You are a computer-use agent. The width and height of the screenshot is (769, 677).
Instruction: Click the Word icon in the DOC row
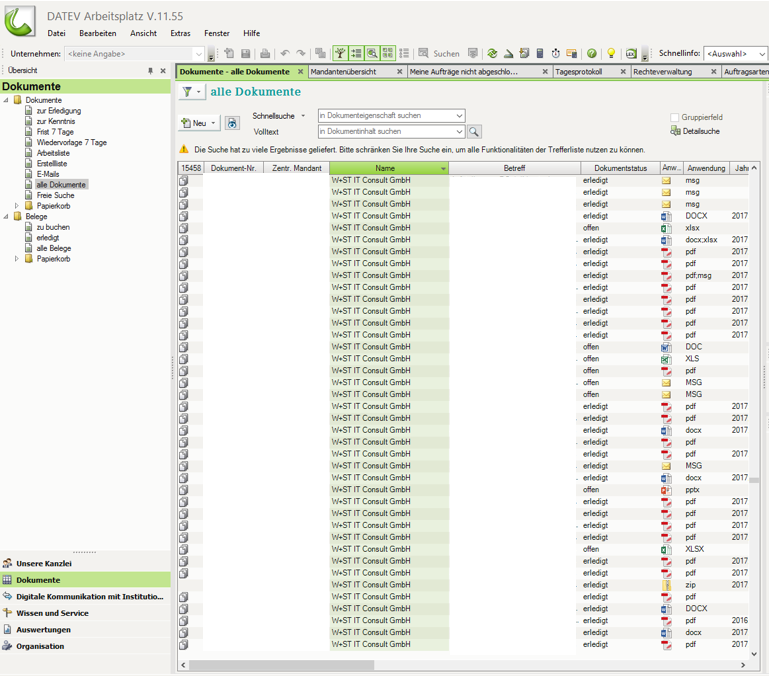666,347
